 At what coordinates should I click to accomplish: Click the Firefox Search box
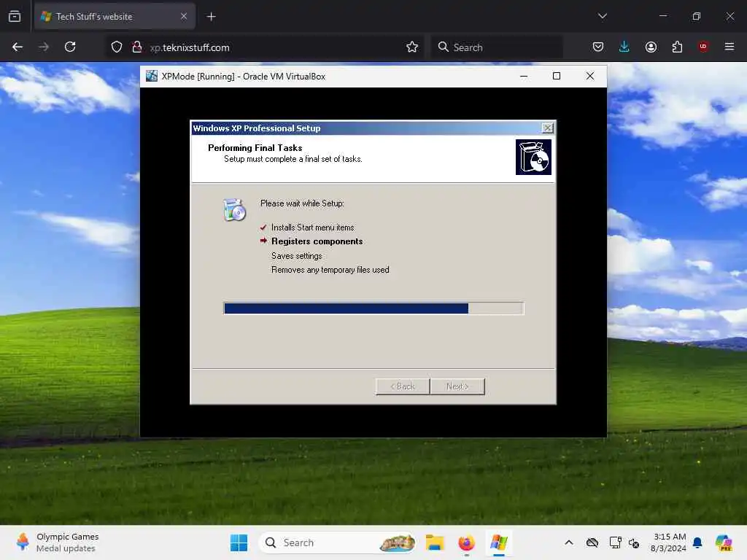497,47
